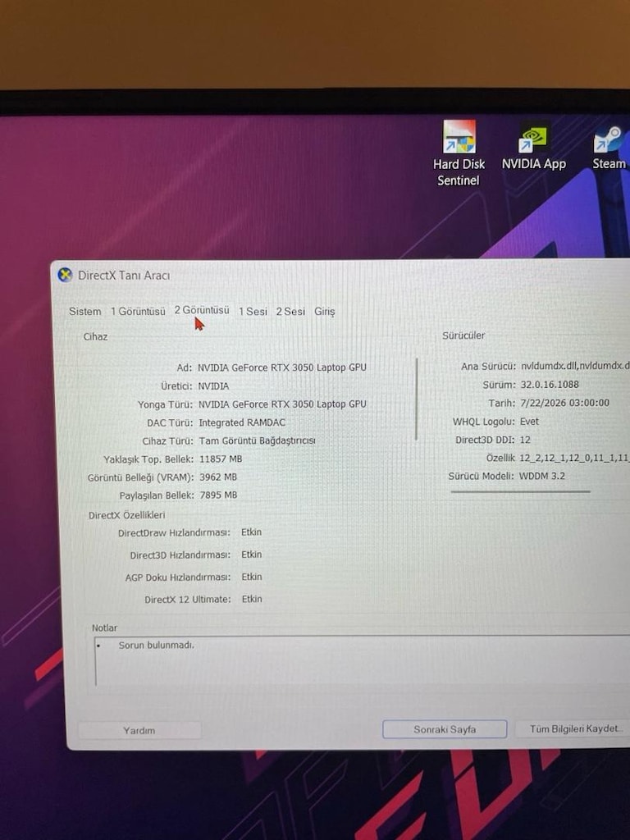Switch to the 1 Sesi tab
The width and height of the screenshot is (630, 840).
point(253,311)
